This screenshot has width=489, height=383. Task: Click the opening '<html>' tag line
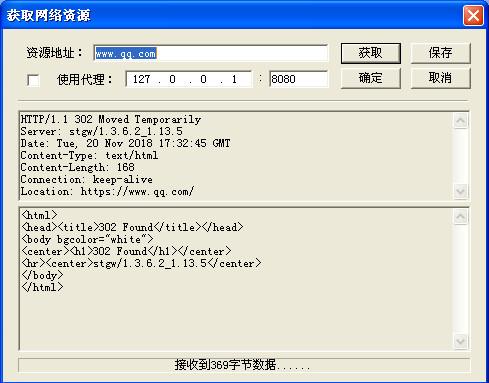[x=39, y=215]
